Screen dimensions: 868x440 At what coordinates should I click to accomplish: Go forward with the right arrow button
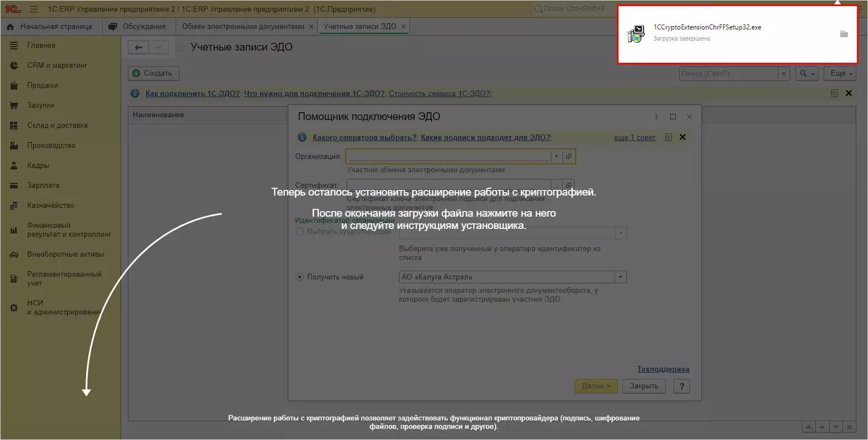tap(158, 48)
